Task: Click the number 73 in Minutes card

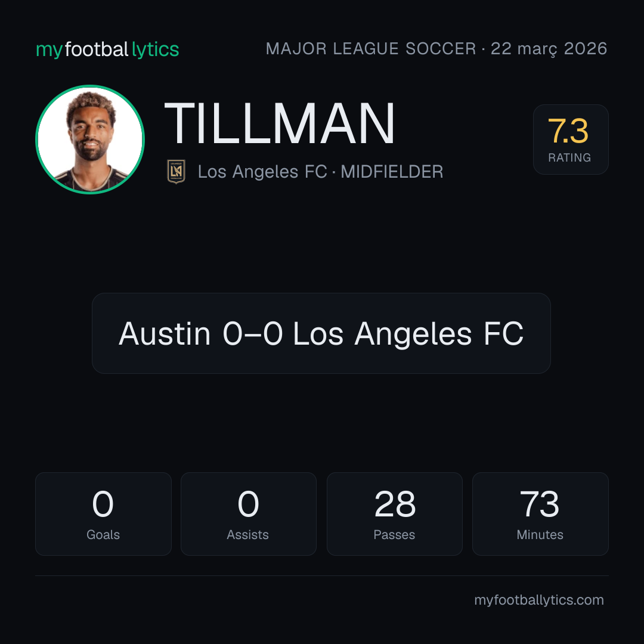Action: click(x=540, y=504)
